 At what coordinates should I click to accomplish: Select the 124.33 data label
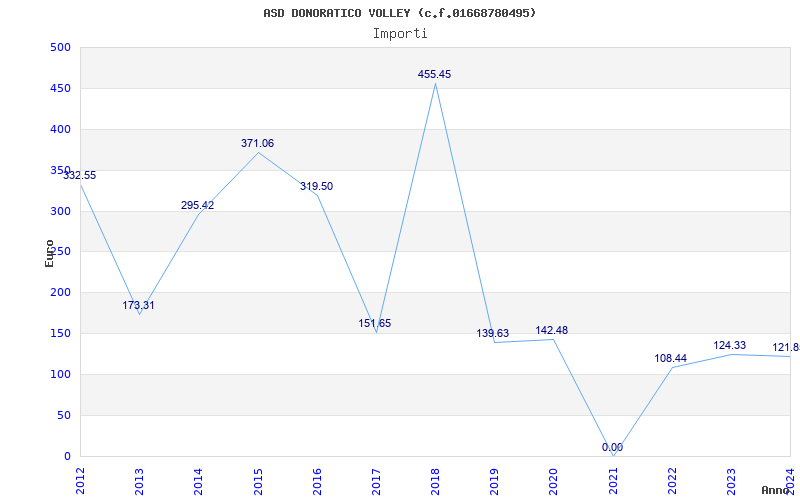[x=730, y=345]
